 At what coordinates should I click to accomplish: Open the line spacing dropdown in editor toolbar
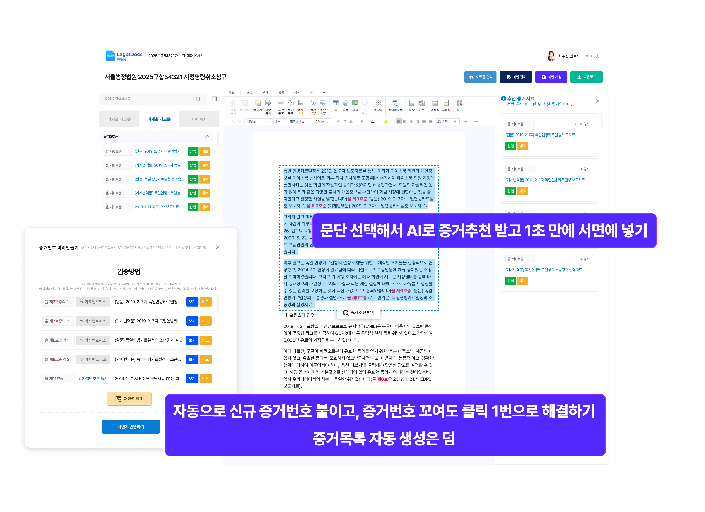pos(448,121)
